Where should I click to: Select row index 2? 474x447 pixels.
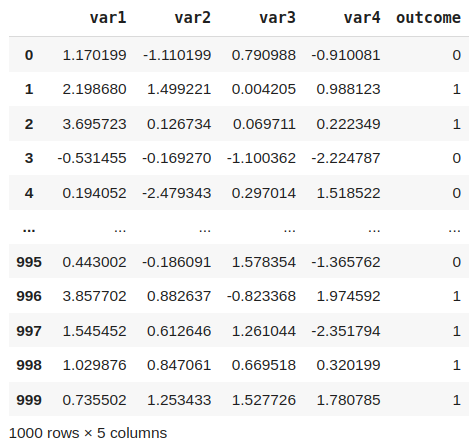29,124
